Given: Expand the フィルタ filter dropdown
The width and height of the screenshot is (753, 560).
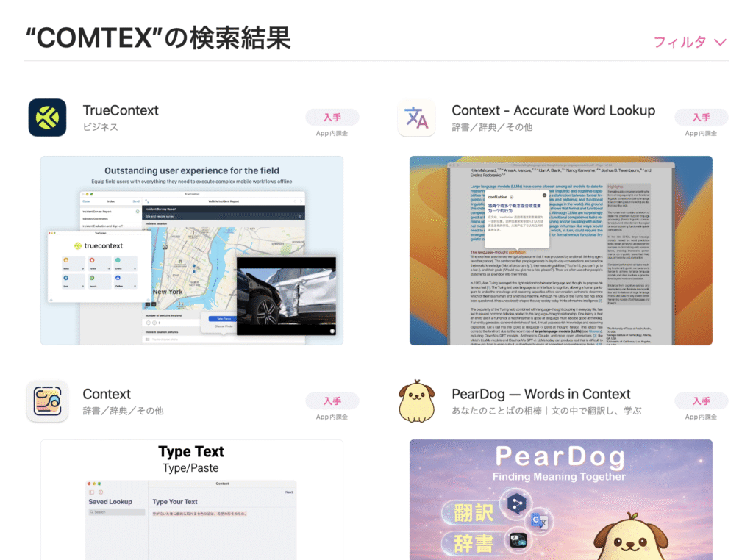Looking at the screenshot, I should [690, 42].
